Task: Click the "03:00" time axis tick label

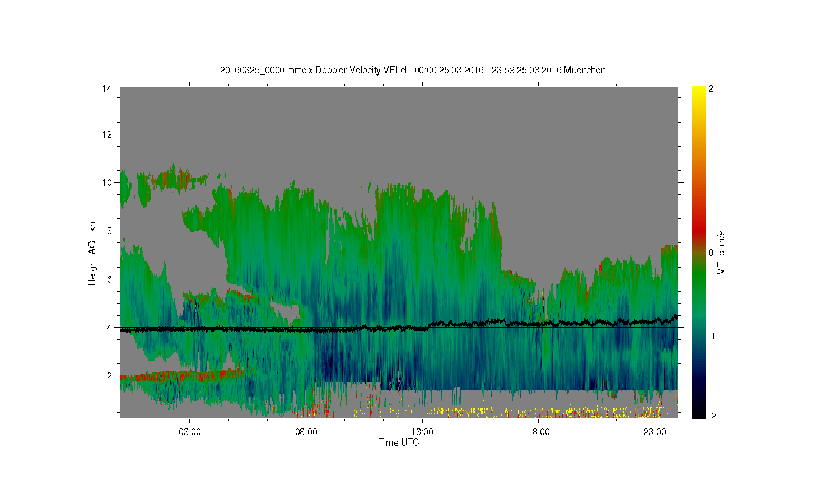Action: click(189, 432)
